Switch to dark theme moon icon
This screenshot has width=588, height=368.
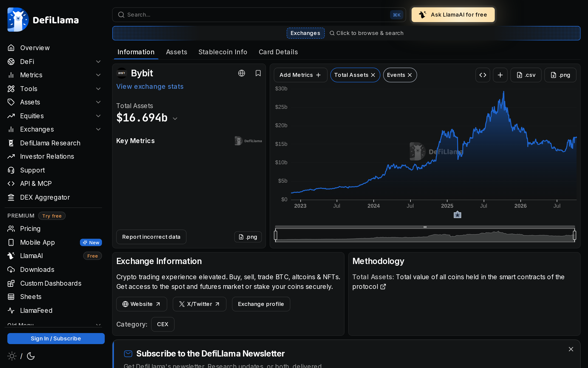(x=31, y=356)
